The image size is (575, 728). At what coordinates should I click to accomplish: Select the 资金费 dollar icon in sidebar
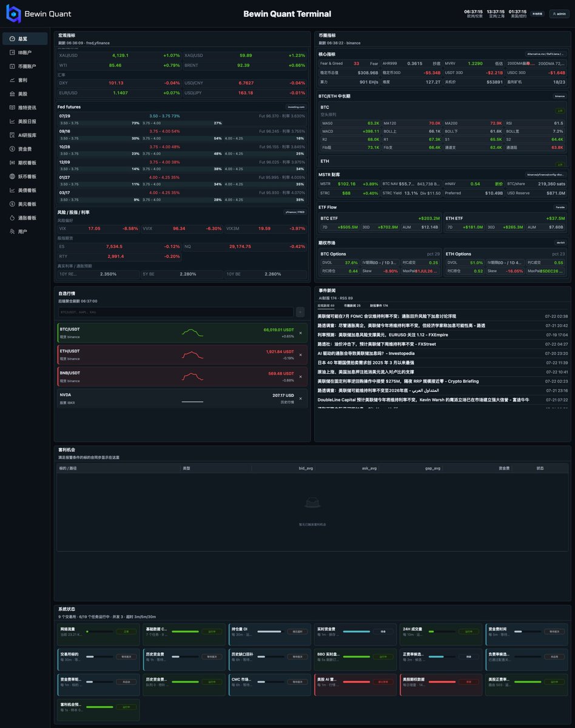(x=12, y=149)
